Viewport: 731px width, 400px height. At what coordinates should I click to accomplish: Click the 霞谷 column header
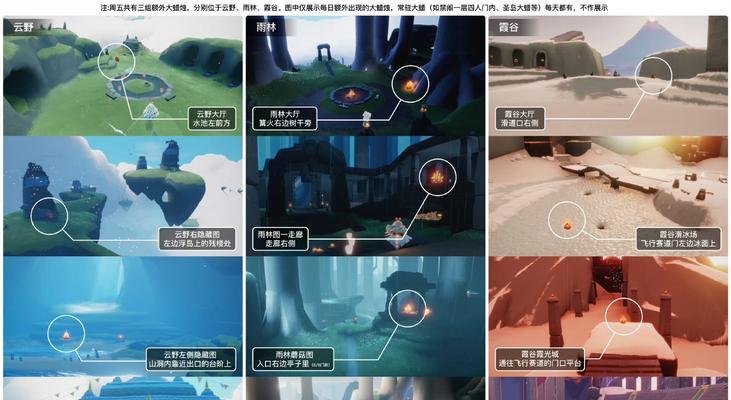[509, 27]
